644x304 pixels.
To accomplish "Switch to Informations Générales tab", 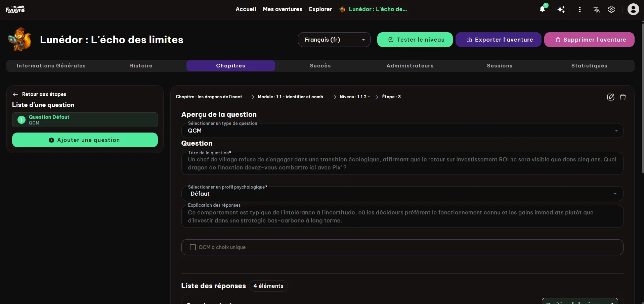I will click(51, 66).
